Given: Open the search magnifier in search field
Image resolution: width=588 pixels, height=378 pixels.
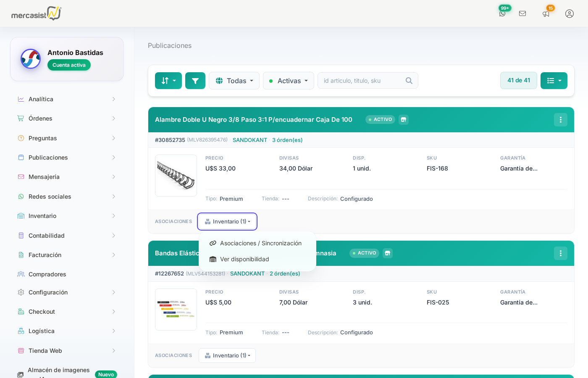Looking at the screenshot, I should coord(409,80).
